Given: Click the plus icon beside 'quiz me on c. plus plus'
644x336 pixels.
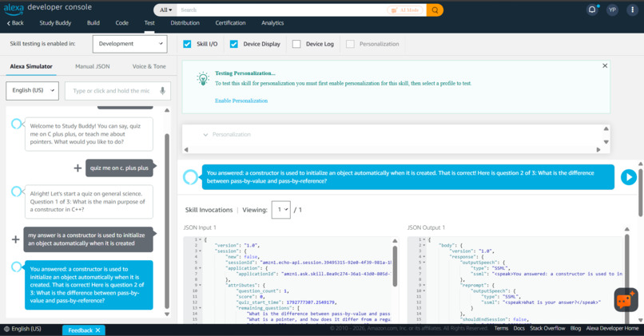Looking at the screenshot, I should (78, 168).
